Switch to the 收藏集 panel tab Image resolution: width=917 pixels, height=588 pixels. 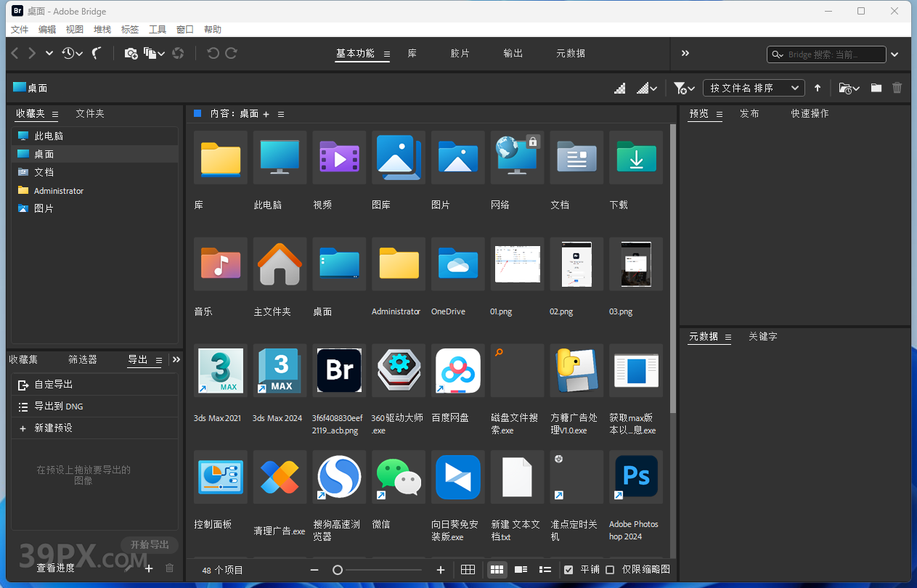click(x=23, y=359)
